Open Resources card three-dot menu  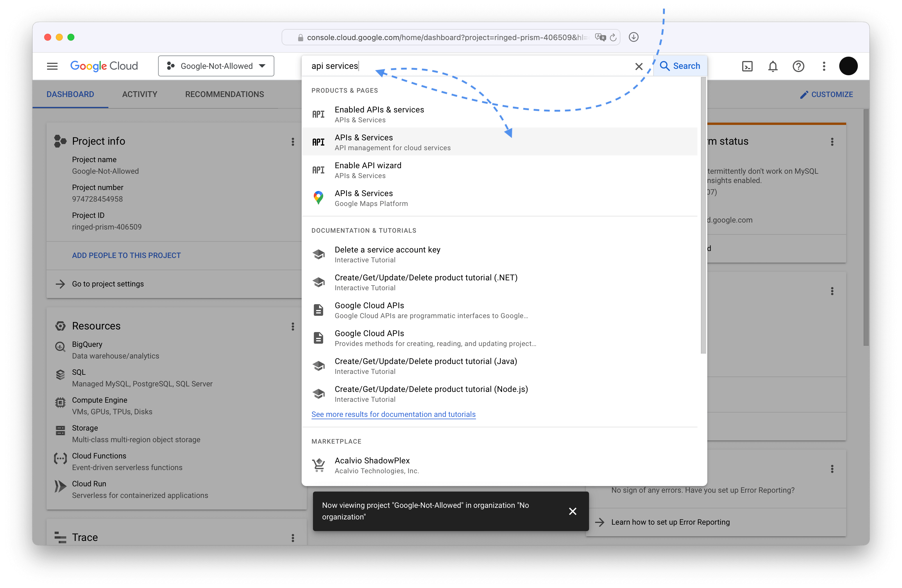point(293,327)
